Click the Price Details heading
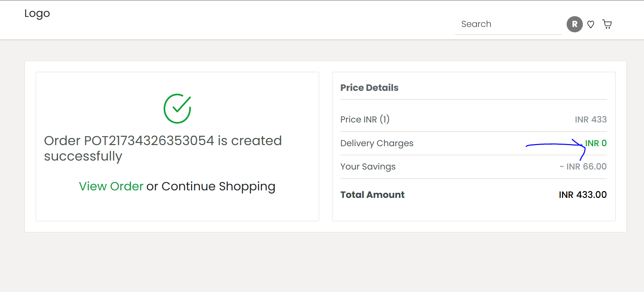 [369, 88]
